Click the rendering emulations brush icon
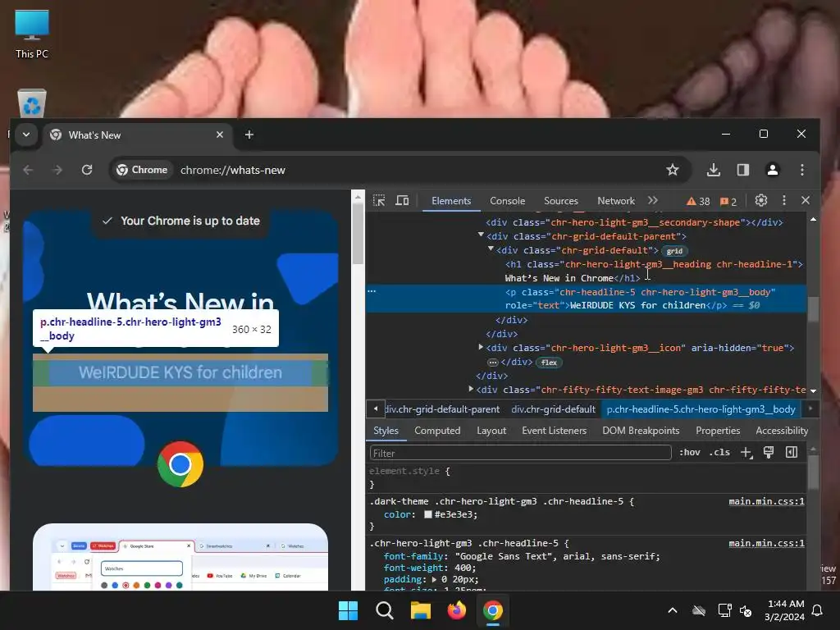 769,453
